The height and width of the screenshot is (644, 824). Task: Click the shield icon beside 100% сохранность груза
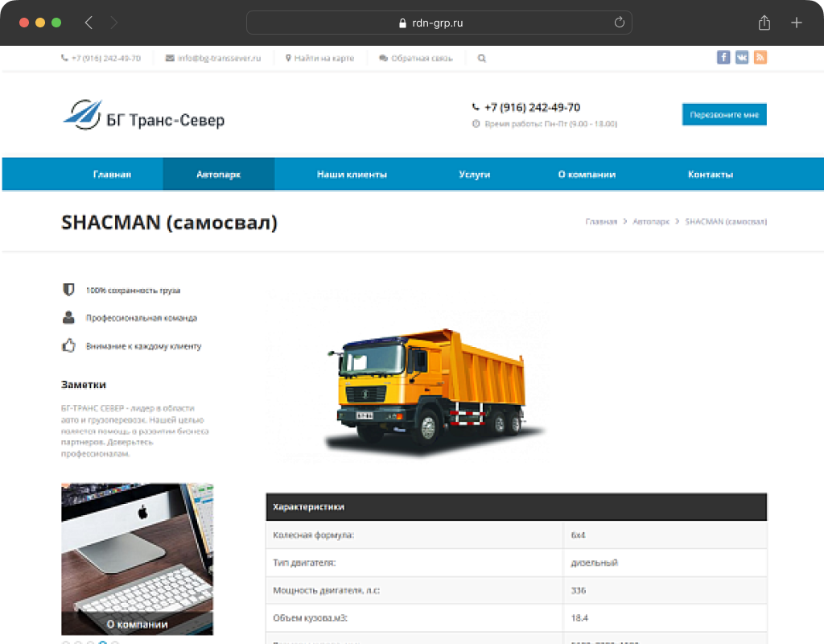tap(68, 290)
